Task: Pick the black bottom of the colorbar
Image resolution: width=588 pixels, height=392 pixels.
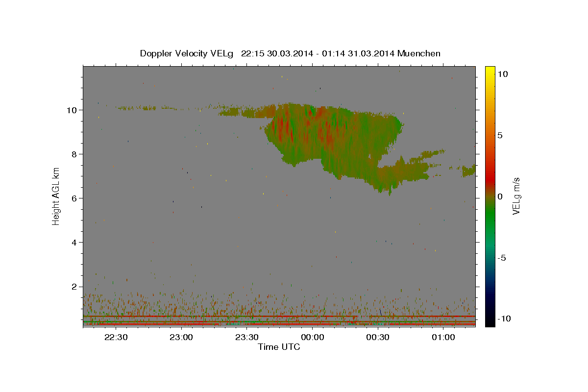Action: click(x=490, y=321)
